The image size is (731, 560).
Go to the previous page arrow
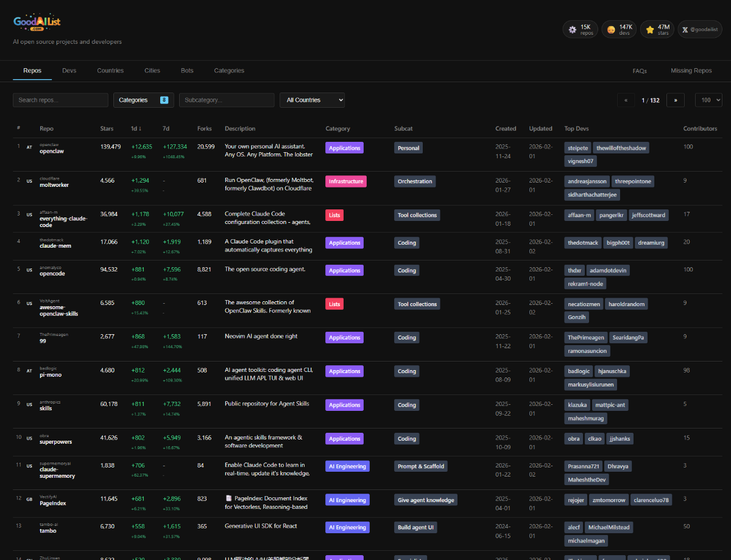tap(626, 100)
